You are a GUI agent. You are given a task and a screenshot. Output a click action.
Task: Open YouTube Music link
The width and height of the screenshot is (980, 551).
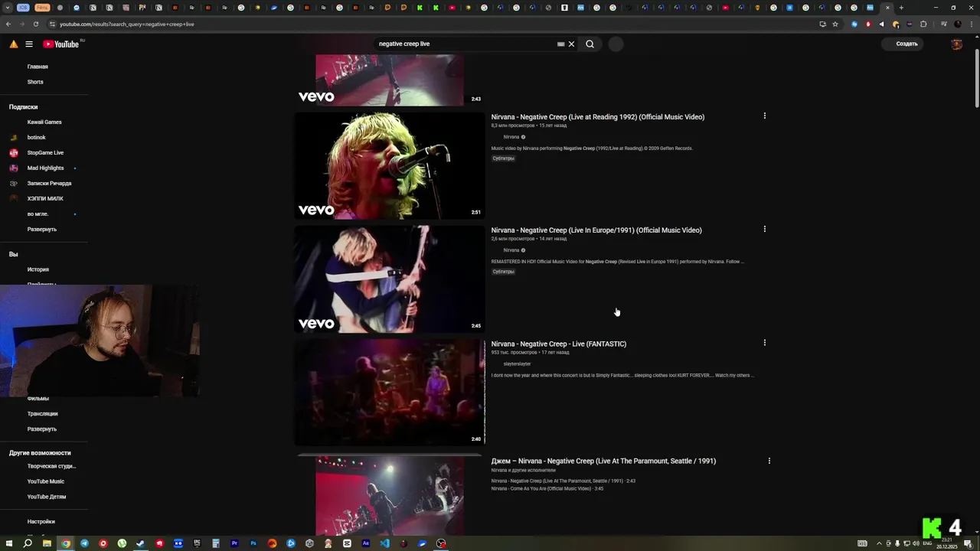46,481
